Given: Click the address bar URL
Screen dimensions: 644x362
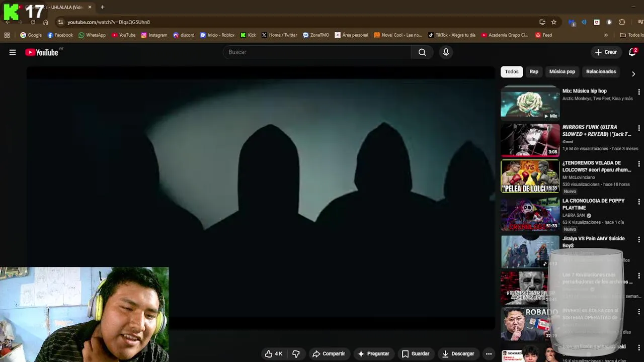Looking at the screenshot, I should coord(109,22).
